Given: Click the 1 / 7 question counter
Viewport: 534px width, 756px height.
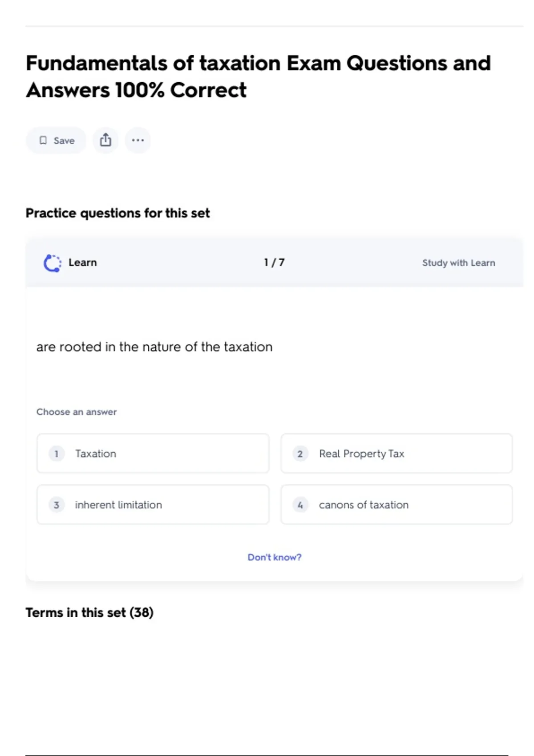Looking at the screenshot, I should [x=274, y=262].
